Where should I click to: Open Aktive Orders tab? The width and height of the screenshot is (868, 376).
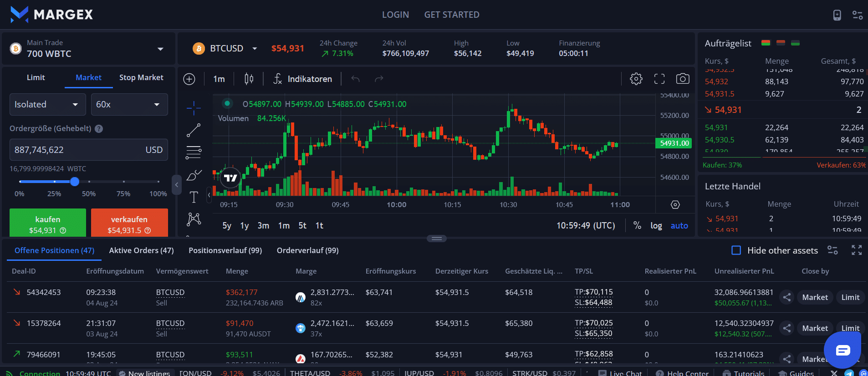[142, 251]
